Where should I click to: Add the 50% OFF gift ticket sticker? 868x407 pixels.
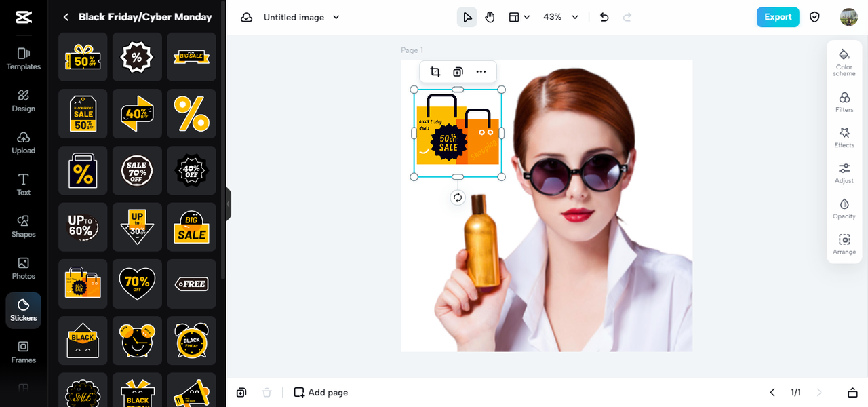83,57
